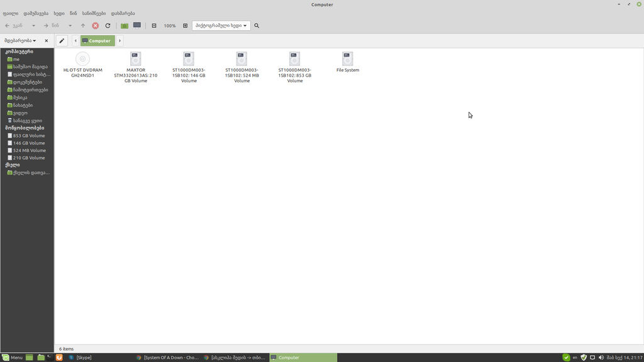The height and width of the screenshot is (362, 644).
Task: Click the green checkmark tray icon
Action: [566, 358]
